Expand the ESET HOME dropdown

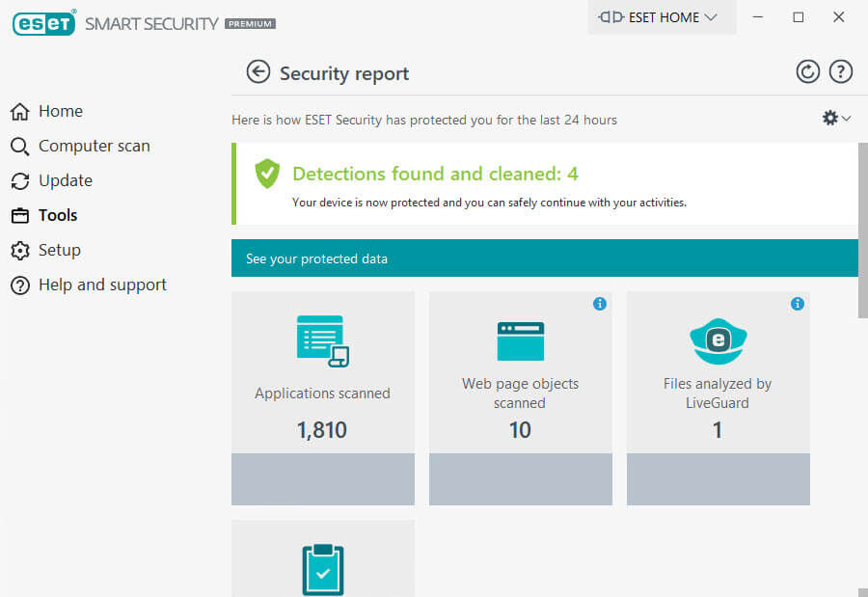662,16
